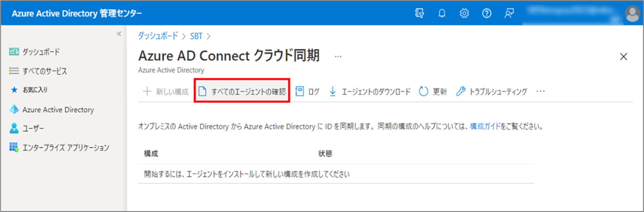Click the SBT breadcrumb link
Image resolution: width=644 pixels, height=212 pixels.
(196, 35)
